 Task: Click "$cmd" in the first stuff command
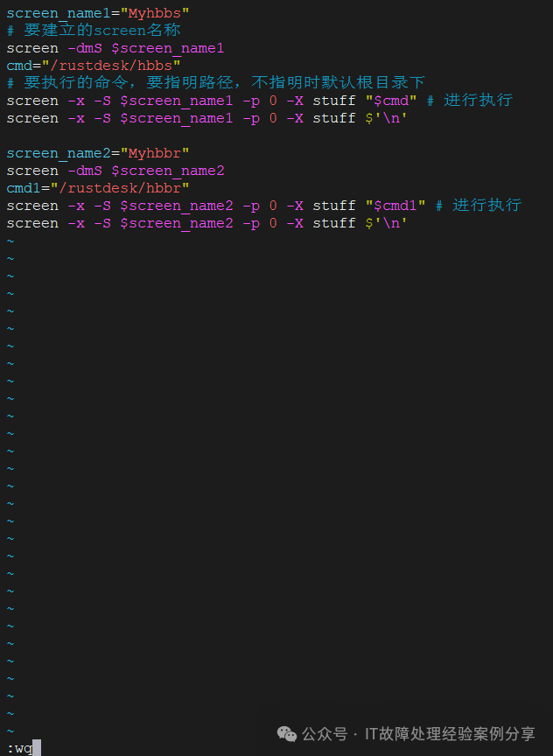click(x=391, y=101)
